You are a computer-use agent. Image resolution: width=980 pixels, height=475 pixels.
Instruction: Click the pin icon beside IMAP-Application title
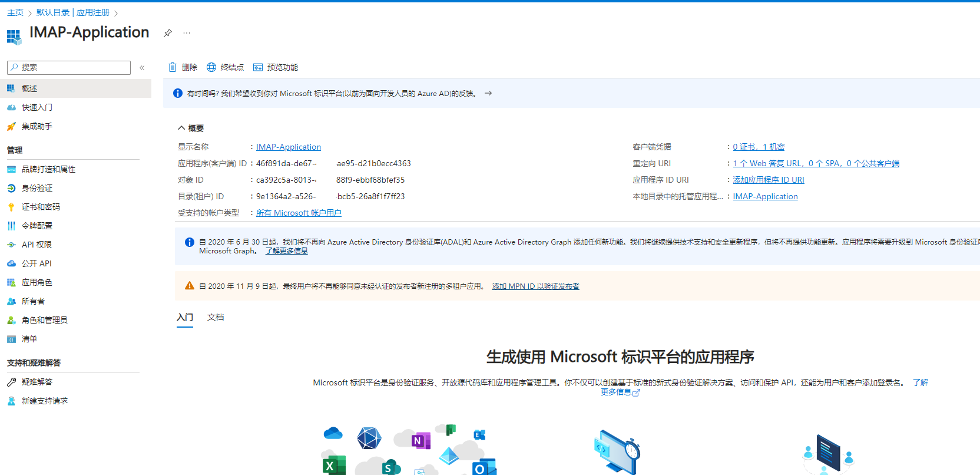coord(168,33)
